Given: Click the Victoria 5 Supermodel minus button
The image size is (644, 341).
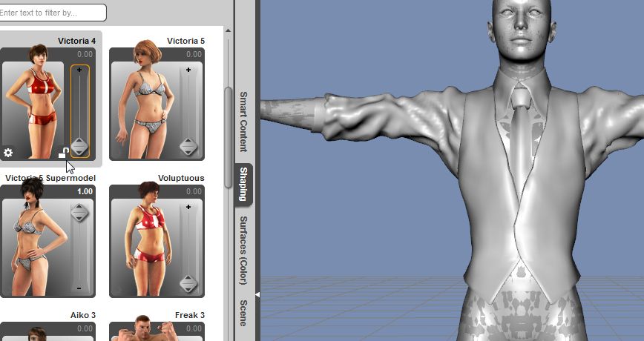Looking at the screenshot, I should tap(79, 288).
